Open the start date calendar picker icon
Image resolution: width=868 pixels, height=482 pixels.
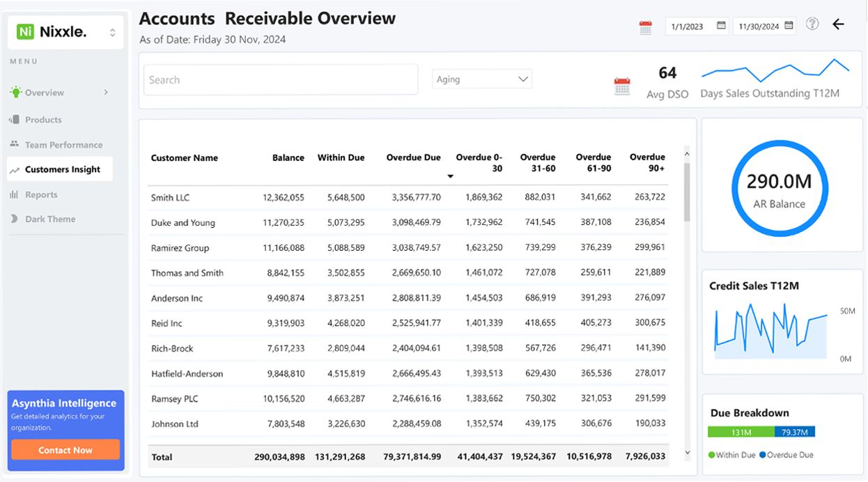[721, 26]
